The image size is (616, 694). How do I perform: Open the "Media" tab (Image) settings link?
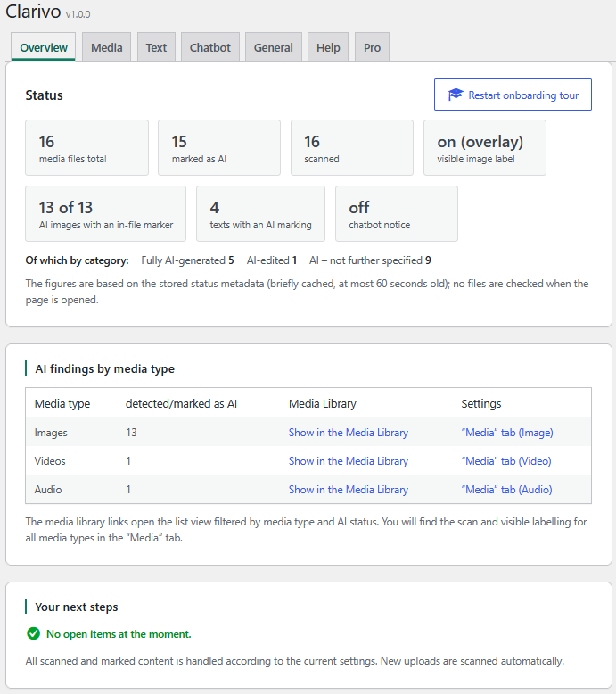(507, 433)
